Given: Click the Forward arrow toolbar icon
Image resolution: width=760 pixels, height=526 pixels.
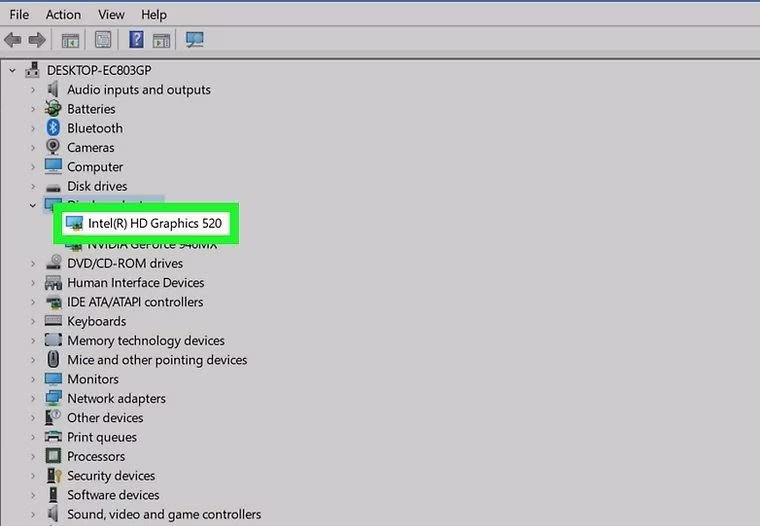Looking at the screenshot, I should point(37,40).
